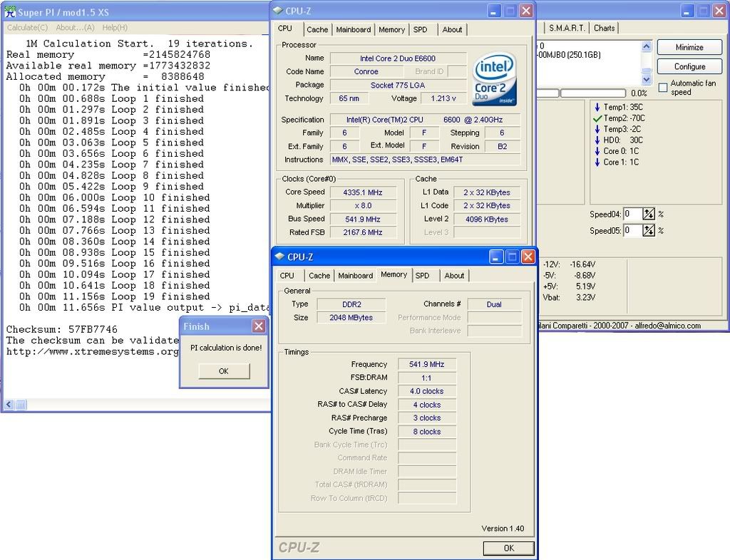Click the Speed04 spinner arrows
This screenshot has height=560, width=730.
pos(649,214)
